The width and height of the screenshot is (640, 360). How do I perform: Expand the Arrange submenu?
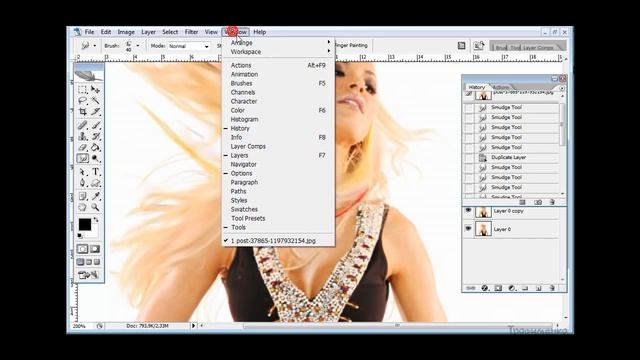pyautogui.click(x=278, y=42)
